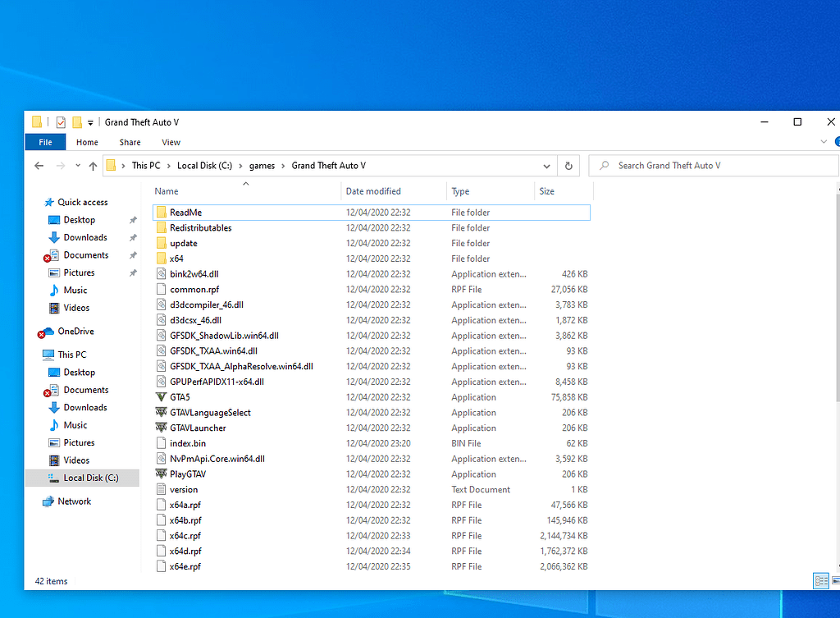Open the File menu

click(x=45, y=141)
